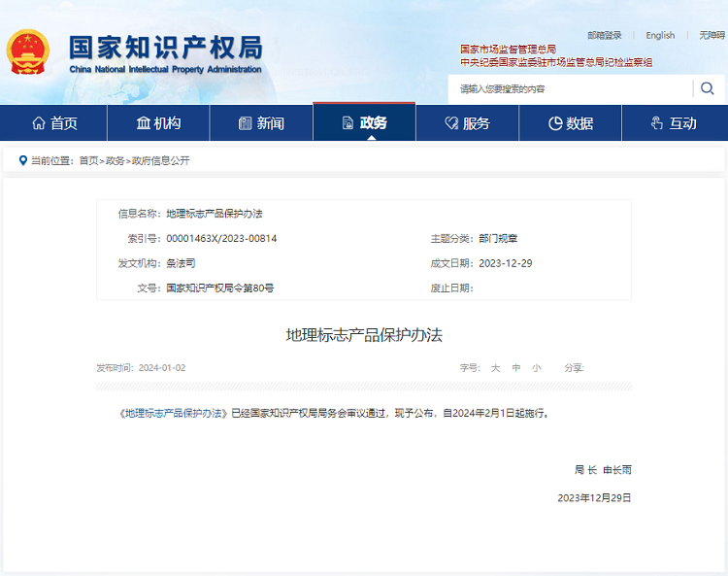The image size is (728, 576).
Task: Click the location pin icon in breadcrumb
Action: click(x=22, y=160)
